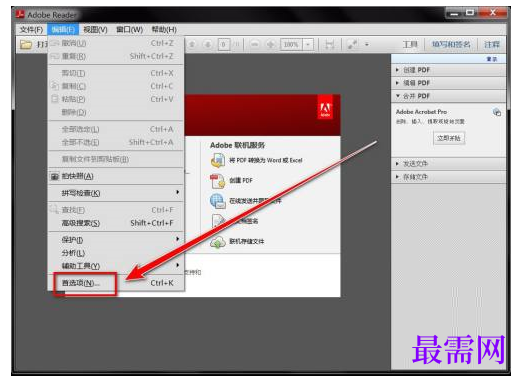This screenshot has width=524, height=381.
Task: Open the 注释 pane tab
Action: [492, 44]
